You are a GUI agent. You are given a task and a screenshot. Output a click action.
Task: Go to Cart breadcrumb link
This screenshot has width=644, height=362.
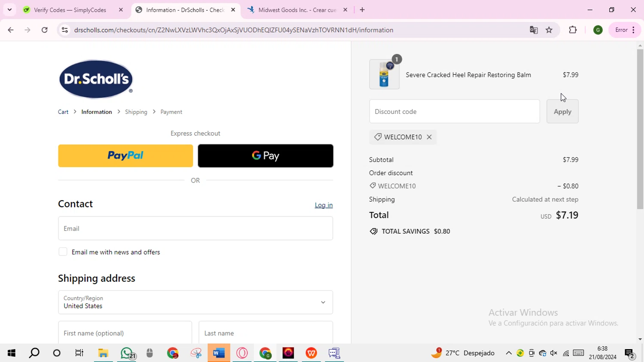(x=63, y=112)
